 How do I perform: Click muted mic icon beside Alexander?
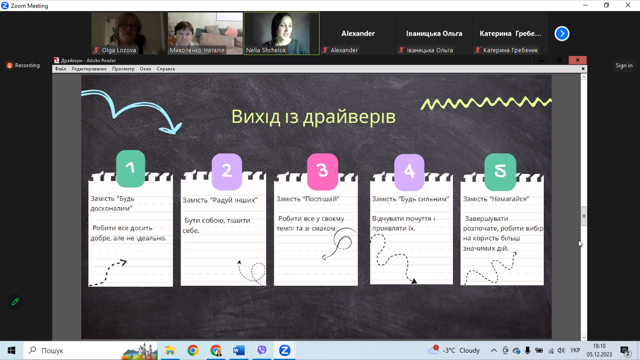pos(325,50)
